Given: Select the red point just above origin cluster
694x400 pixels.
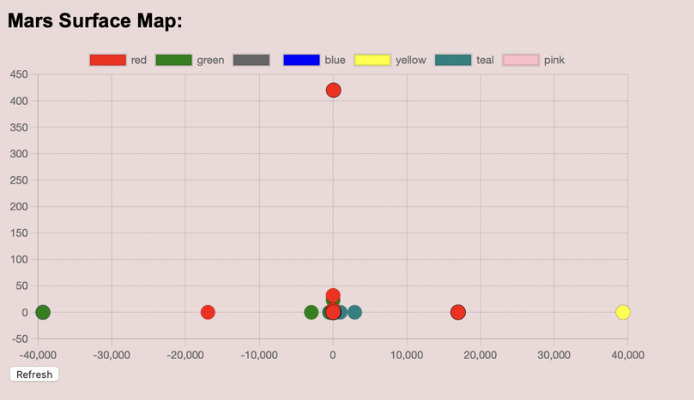Looking at the screenshot, I should point(333,296).
